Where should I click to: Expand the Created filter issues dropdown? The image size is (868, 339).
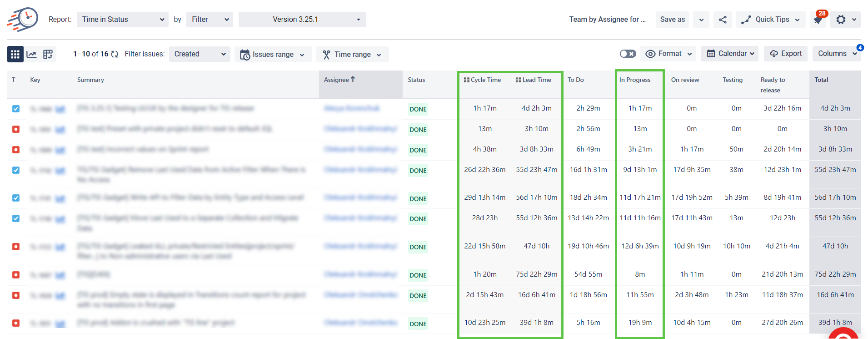coord(200,54)
